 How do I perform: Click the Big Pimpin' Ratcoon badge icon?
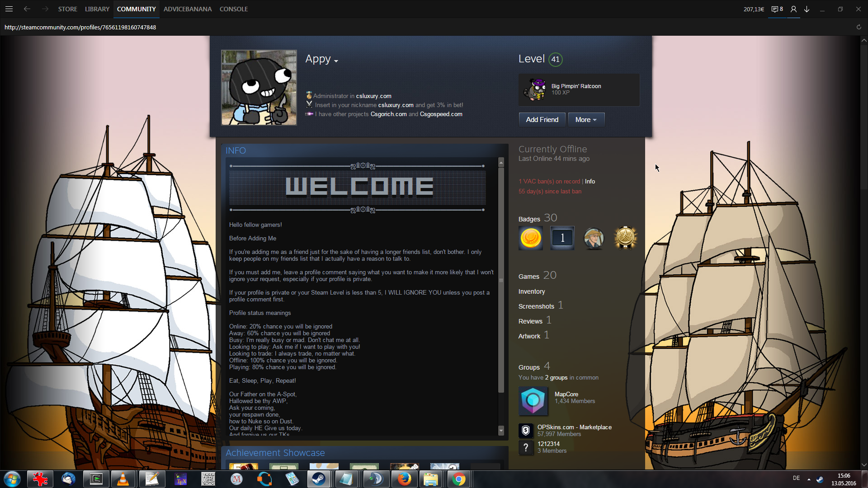pyautogui.click(x=535, y=89)
